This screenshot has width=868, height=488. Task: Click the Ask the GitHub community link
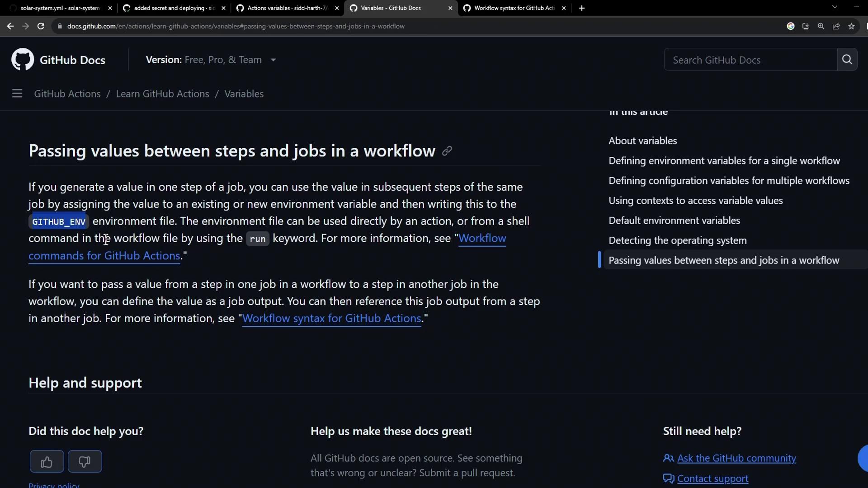(x=736, y=458)
